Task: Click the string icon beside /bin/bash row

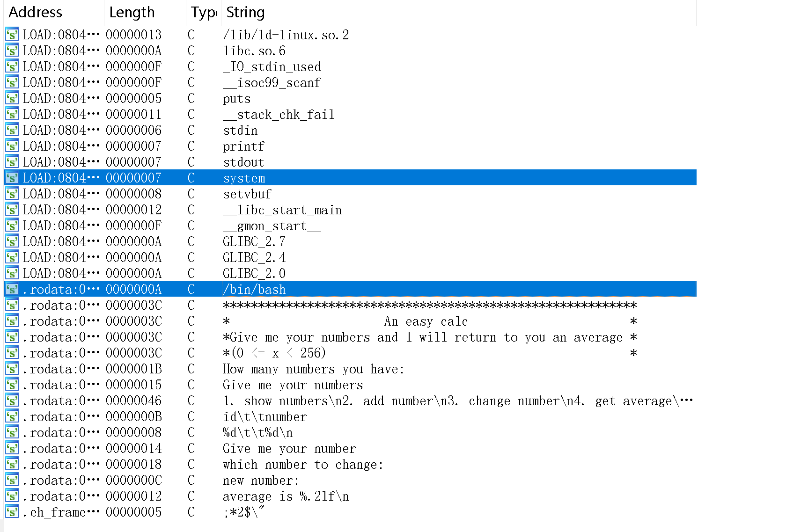Action: (x=12, y=289)
